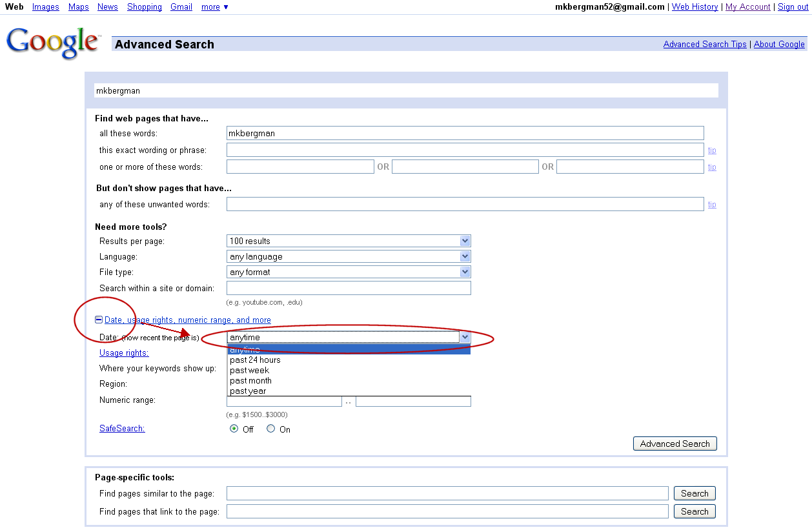812x532 pixels.
Task: Click tip link beside exact wording field
Action: tap(712, 150)
